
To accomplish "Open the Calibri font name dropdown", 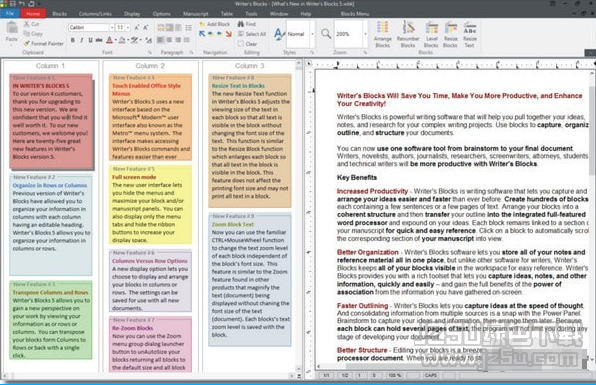I will coord(112,27).
